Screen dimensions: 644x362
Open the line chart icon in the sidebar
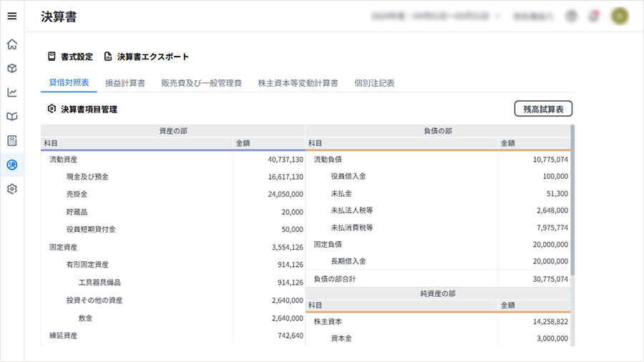[x=11, y=92]
